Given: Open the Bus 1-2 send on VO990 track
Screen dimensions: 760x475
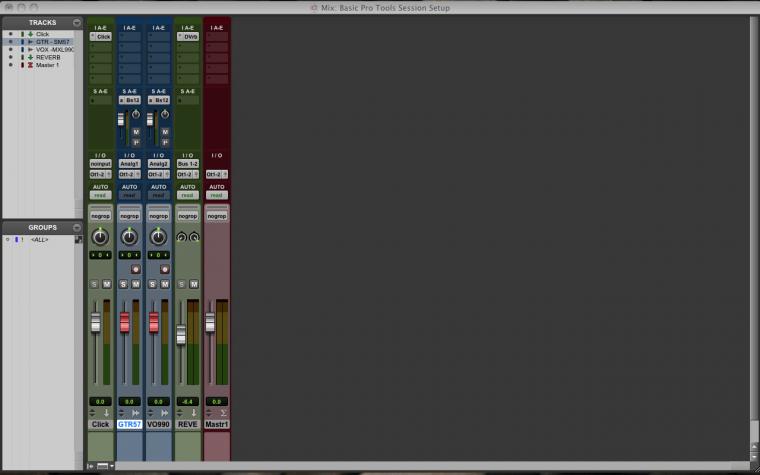Looking at the screenshot, I should 158,100.
